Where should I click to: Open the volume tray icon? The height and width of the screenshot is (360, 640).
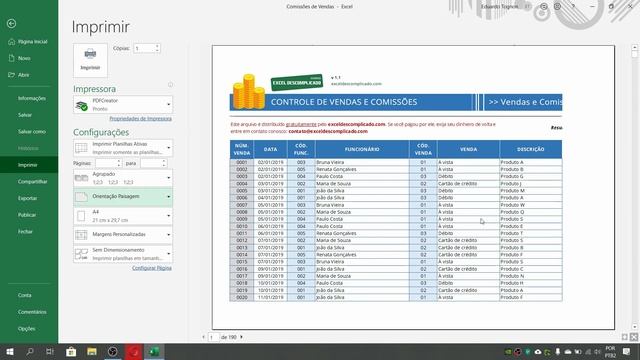[x=598, y=351]
